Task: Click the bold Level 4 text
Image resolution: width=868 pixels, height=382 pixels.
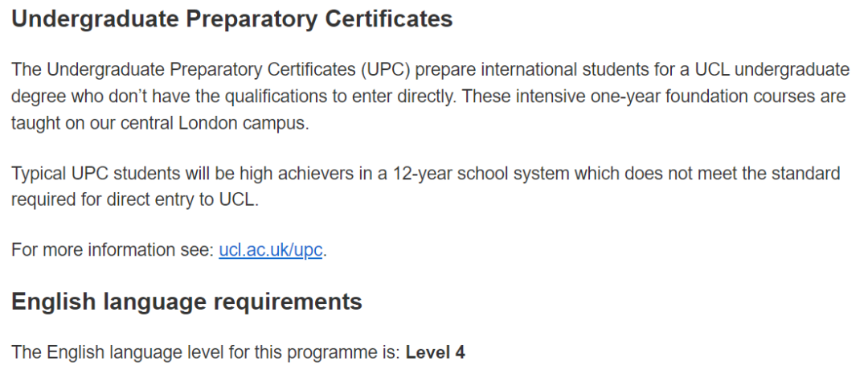Action: (435, 352)
